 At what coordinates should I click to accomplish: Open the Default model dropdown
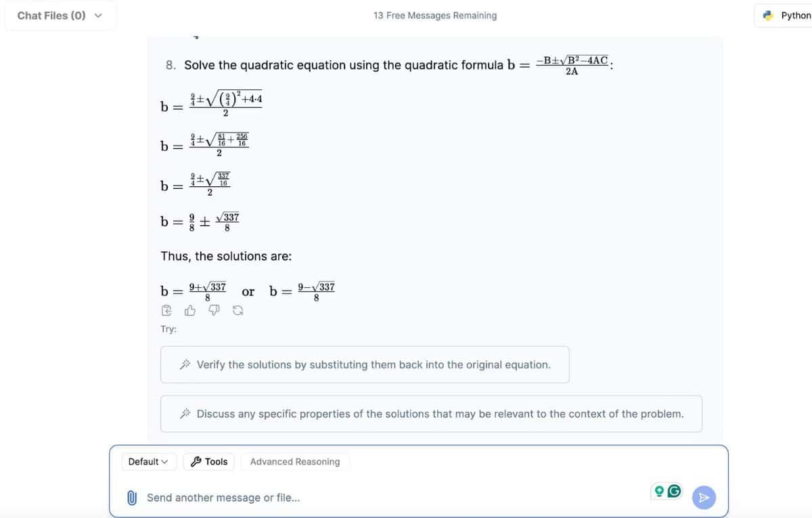pyautogui.click(x=148, y=462)
